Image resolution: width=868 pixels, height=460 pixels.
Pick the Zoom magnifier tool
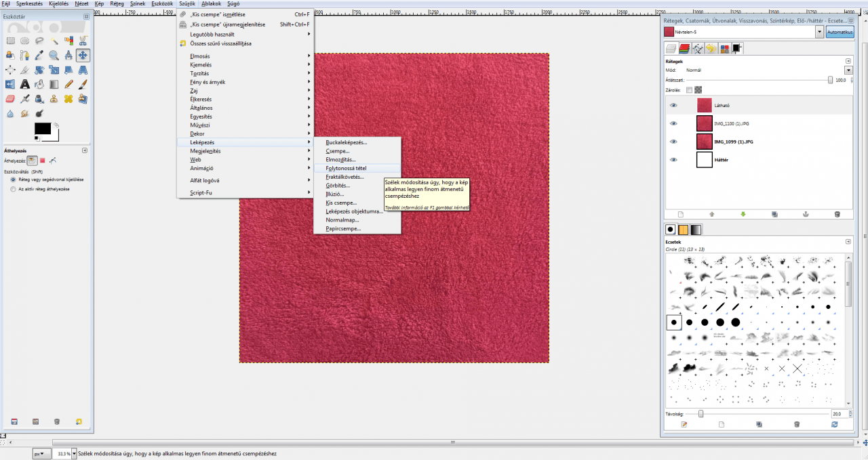tap(54, 56)
